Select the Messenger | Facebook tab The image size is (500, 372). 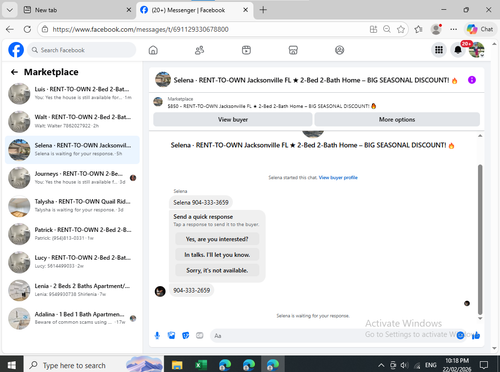click(x=195, y=10)
